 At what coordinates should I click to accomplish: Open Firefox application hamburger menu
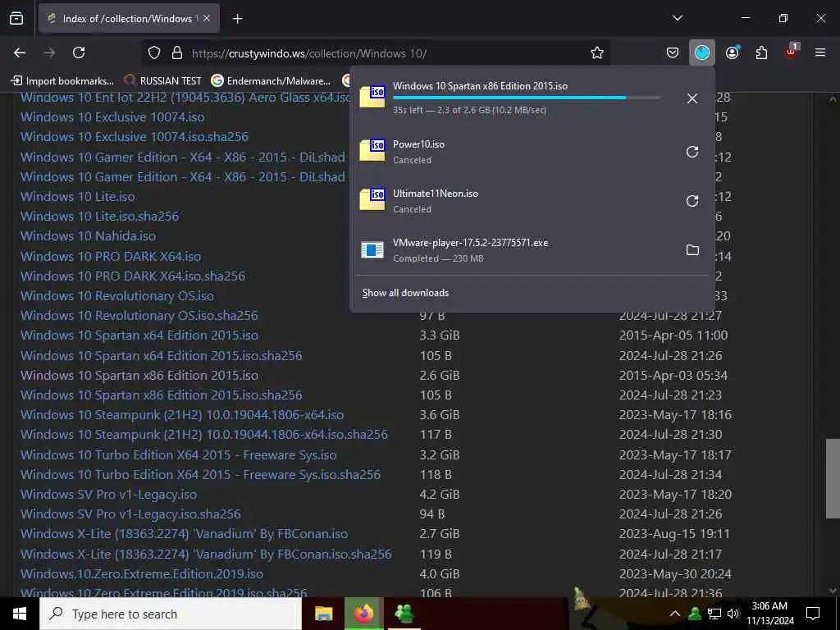820,52
